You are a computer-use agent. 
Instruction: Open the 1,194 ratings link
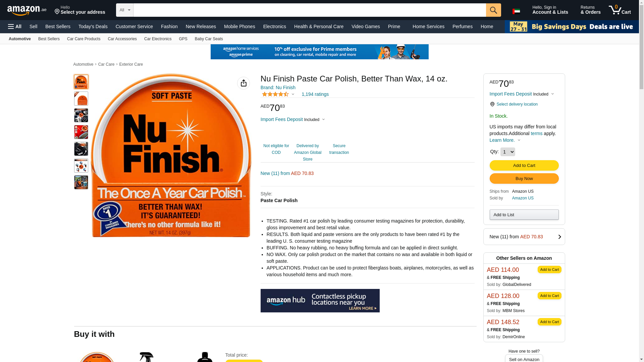pos(315,94)
